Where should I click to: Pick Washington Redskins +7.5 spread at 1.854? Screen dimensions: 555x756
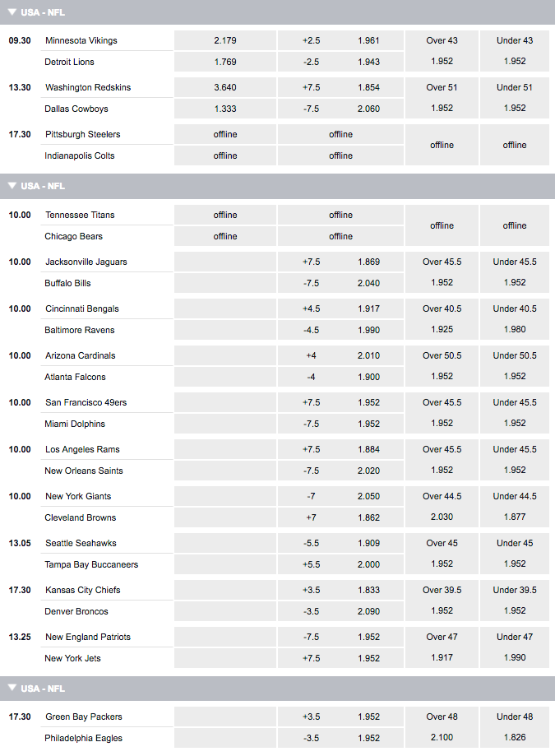340,87
